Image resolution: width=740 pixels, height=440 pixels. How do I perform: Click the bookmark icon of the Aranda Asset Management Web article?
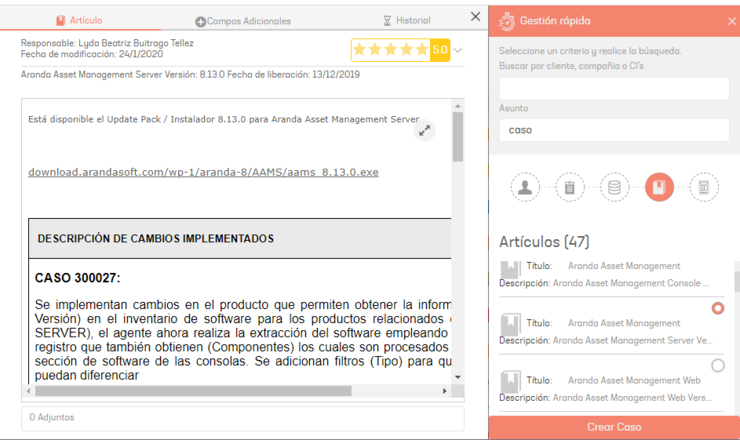510,382
